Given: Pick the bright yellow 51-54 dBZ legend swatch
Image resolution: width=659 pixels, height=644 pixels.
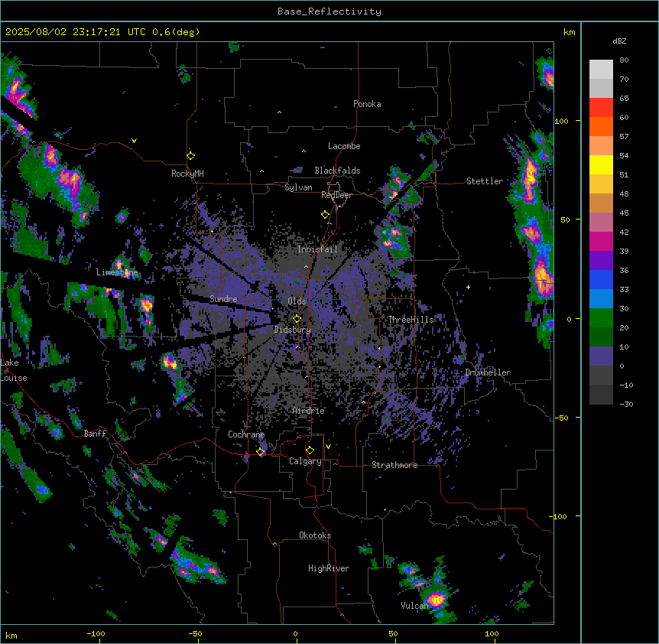Looking at the screenshot, I should click(601, 164).
